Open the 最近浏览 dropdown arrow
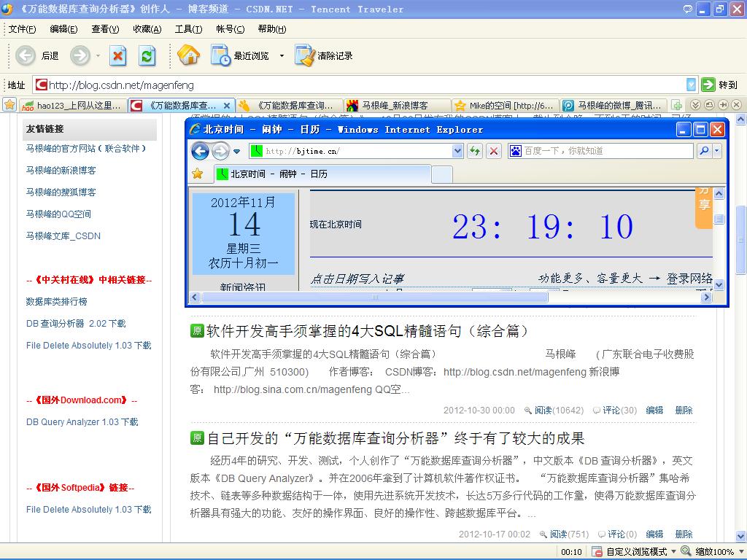The image size is (747, 560). click(x=282, y=55)
